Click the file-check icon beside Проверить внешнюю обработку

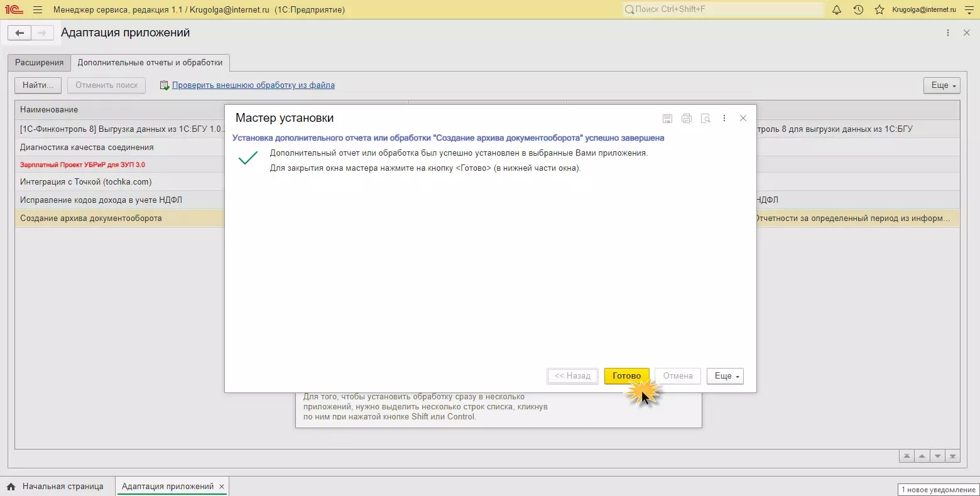click(165, 85)
